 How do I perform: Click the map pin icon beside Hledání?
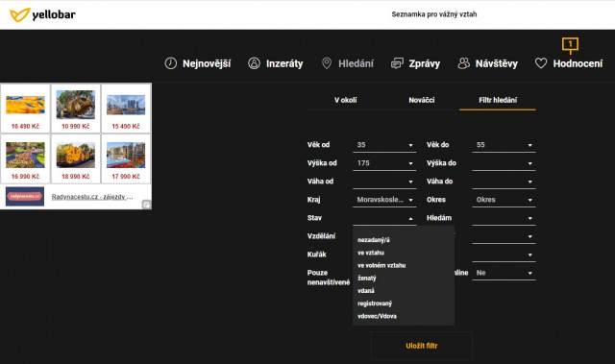pos(327,63)
